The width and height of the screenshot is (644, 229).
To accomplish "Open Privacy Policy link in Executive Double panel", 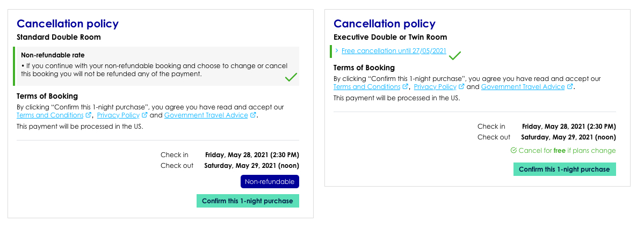I will [x=436, y=86].
